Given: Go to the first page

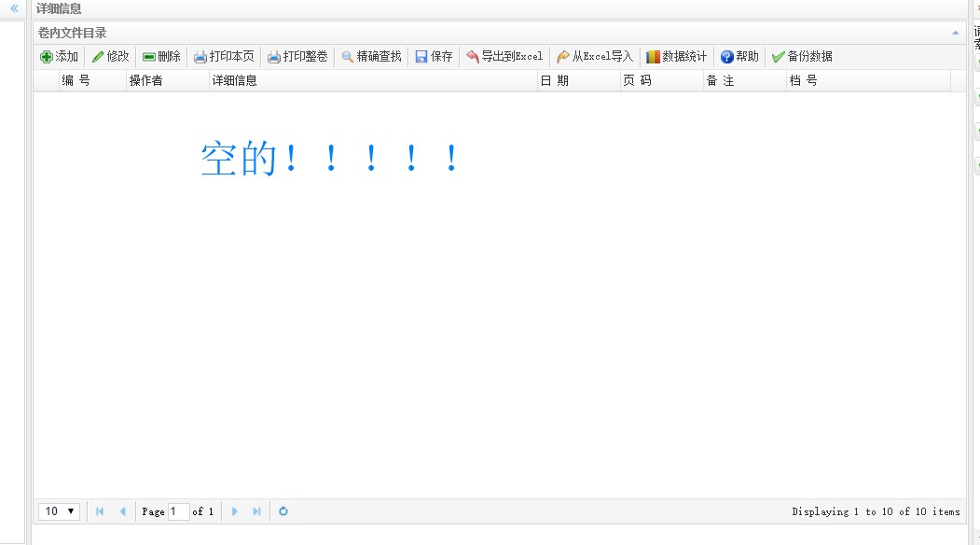Looking at the screenshot, I should pos(100,511).
